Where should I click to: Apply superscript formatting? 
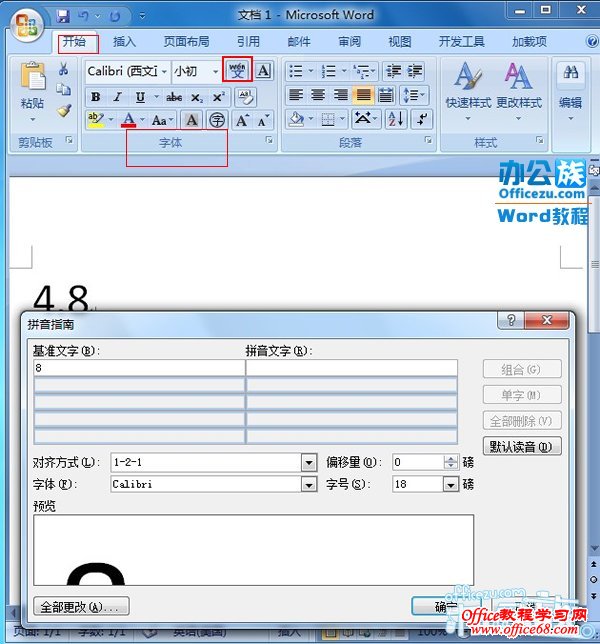tap(218, 97)
